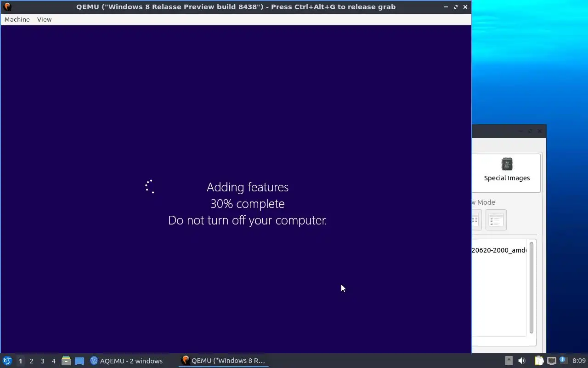
Task: Open the View menu in QEMU
Action: [44, 19]
